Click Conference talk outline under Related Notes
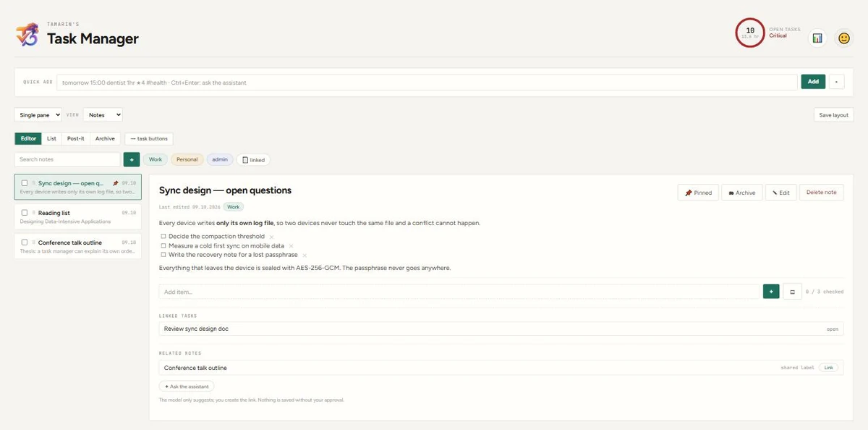The width and height of the screenshot is (868, 430). [501, 368]
